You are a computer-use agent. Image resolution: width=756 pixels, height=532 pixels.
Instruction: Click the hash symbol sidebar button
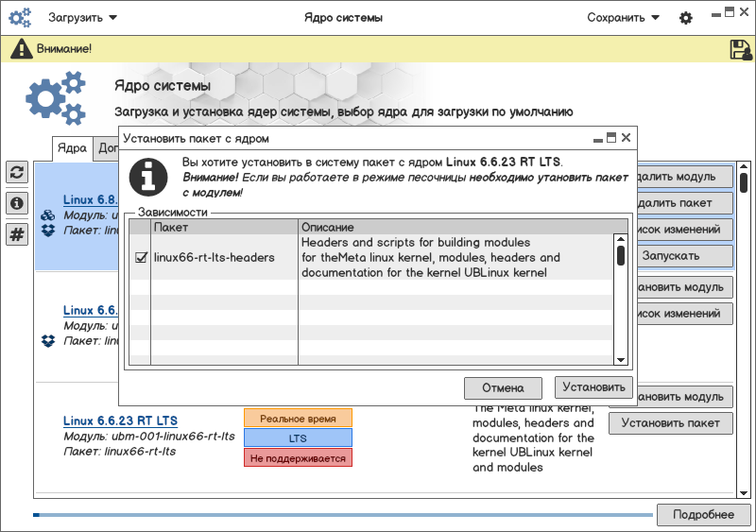click(x=17, y=234)
